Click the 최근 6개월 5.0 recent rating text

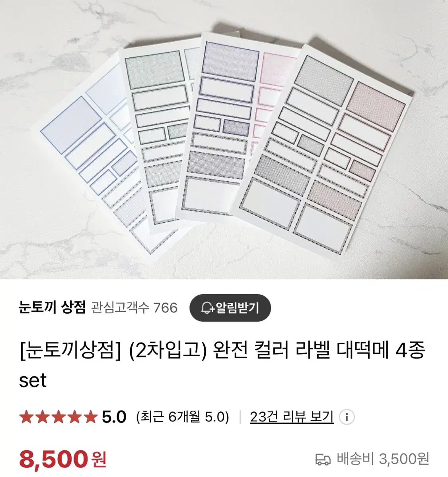[183, 417]
